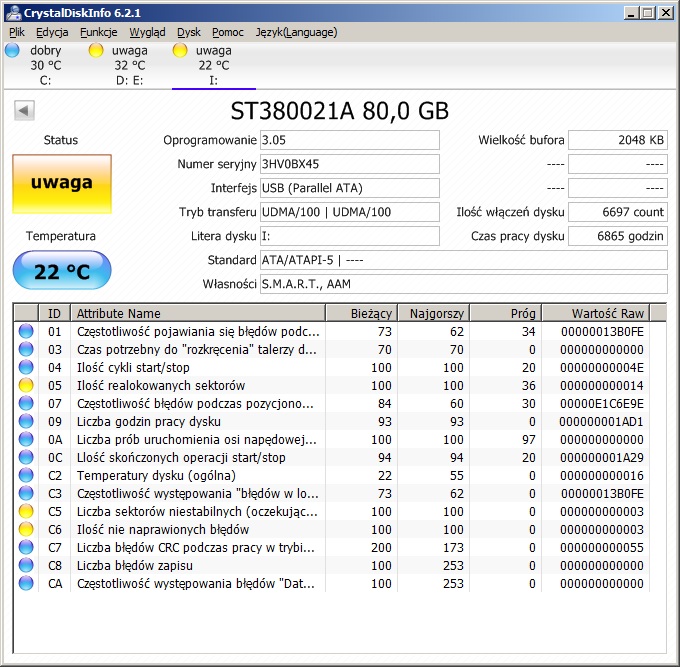The height and width of the screenshot is (667, 680).
Task: Click the Attribute Name column header
Action: click(198, 313)
